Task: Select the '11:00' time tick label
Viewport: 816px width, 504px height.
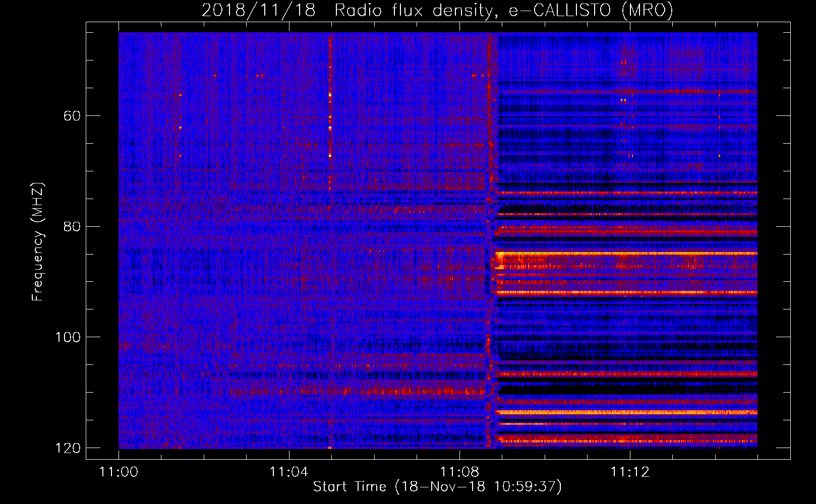Action: click(119, 472)
